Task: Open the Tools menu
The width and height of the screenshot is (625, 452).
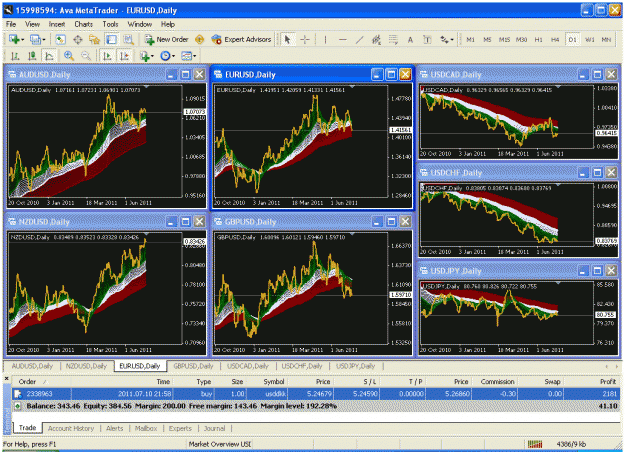Action: (x=110, y=24)
